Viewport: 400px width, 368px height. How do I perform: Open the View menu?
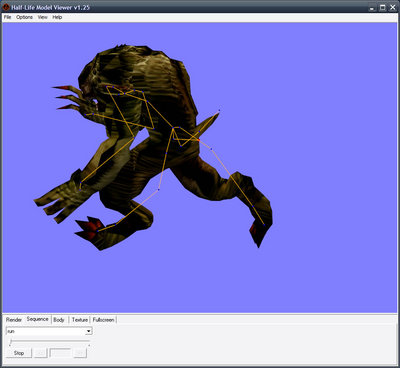[42, 17]
